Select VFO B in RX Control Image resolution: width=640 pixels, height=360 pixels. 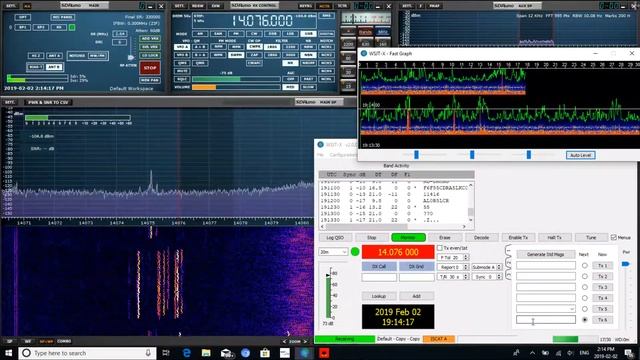point(182,55)
